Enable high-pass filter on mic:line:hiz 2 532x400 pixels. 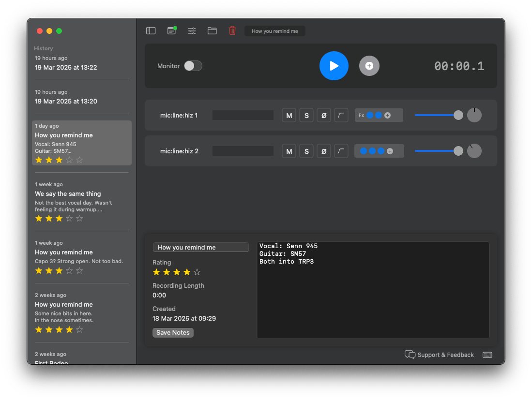click(341, 151)
